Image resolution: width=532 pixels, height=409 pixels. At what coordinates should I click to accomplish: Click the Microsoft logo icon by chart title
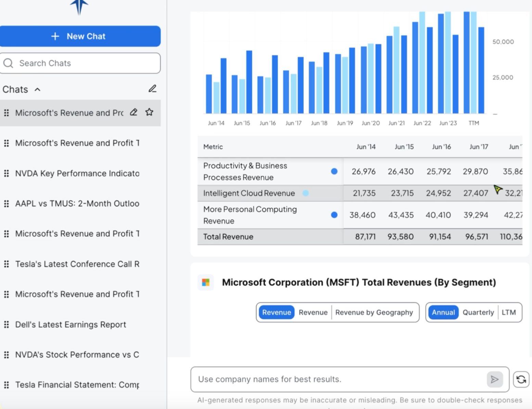[x=206, y=282]
